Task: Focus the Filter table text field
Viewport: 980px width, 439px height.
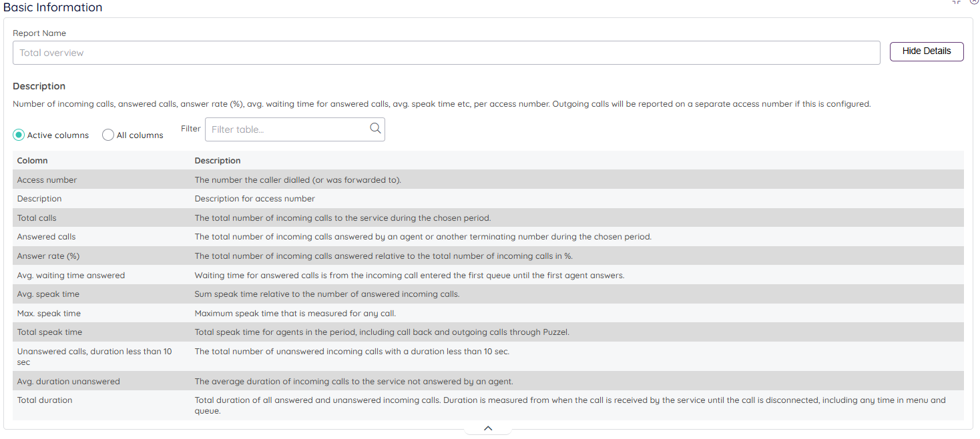Action: [287, 129]
